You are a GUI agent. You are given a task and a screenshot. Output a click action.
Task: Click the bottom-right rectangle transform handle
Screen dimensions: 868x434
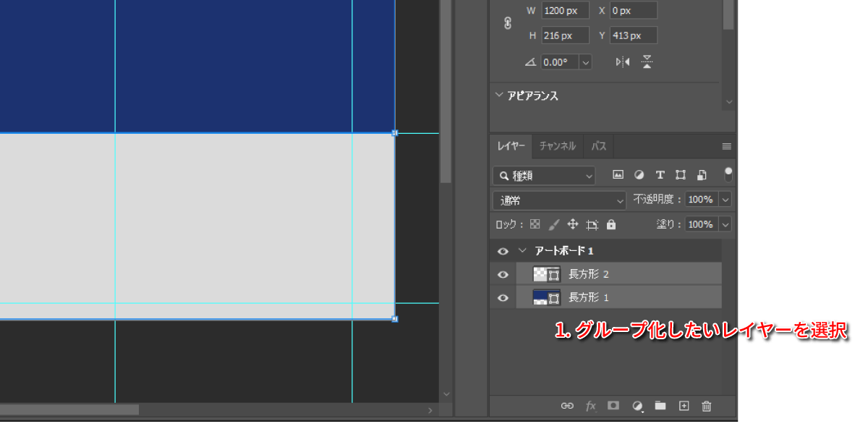point(395,318)
